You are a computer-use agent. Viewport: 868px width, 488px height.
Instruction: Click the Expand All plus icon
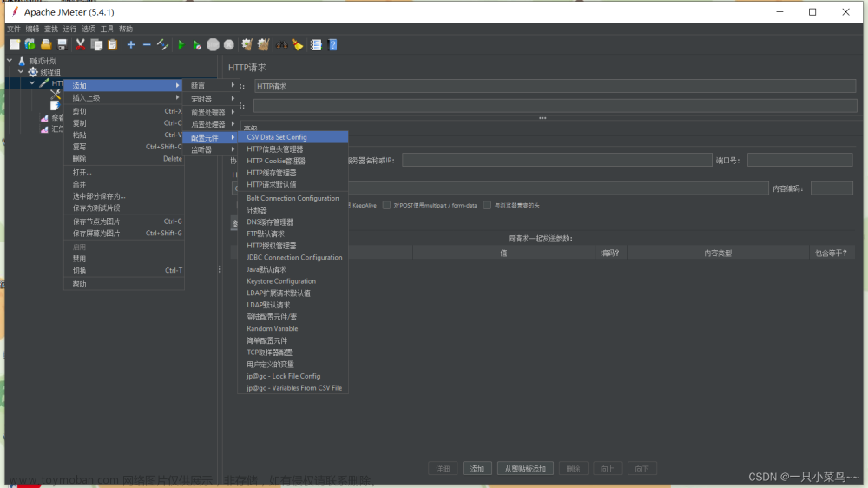pyautogui.click(x=131, y=45)
